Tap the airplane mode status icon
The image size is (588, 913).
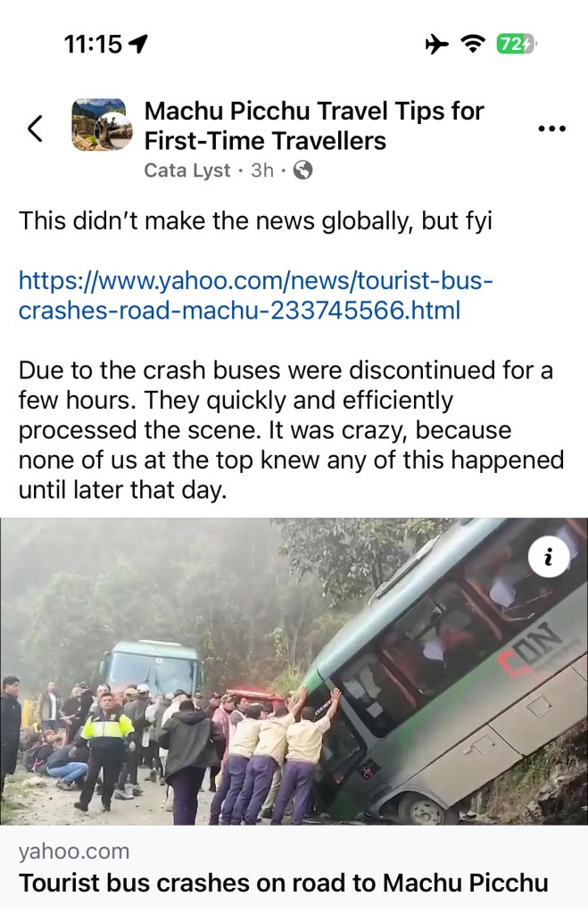(x=436, y=44)
